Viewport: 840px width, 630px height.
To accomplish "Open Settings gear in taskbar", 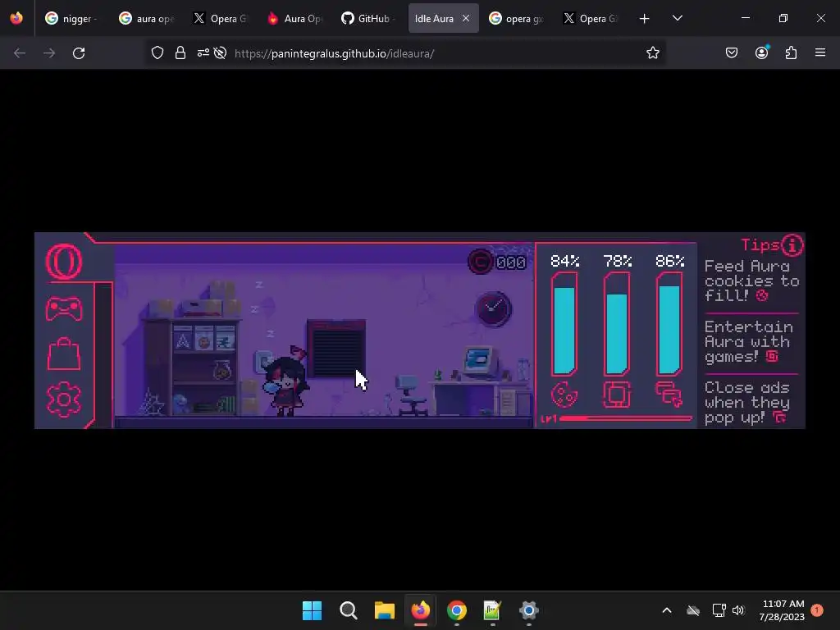I will (x=528, y=610).
